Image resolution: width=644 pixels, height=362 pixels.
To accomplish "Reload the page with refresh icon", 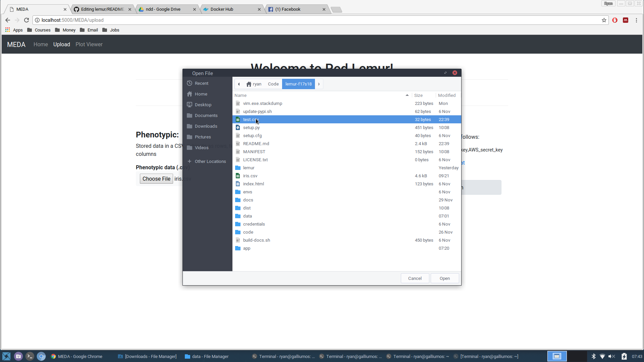I will (x=26, y=20).
